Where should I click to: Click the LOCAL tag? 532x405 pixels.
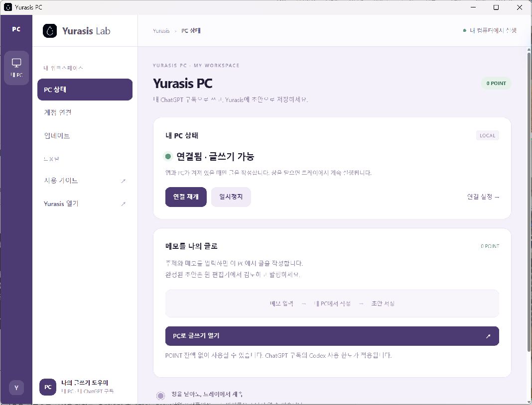click(488, 135)
